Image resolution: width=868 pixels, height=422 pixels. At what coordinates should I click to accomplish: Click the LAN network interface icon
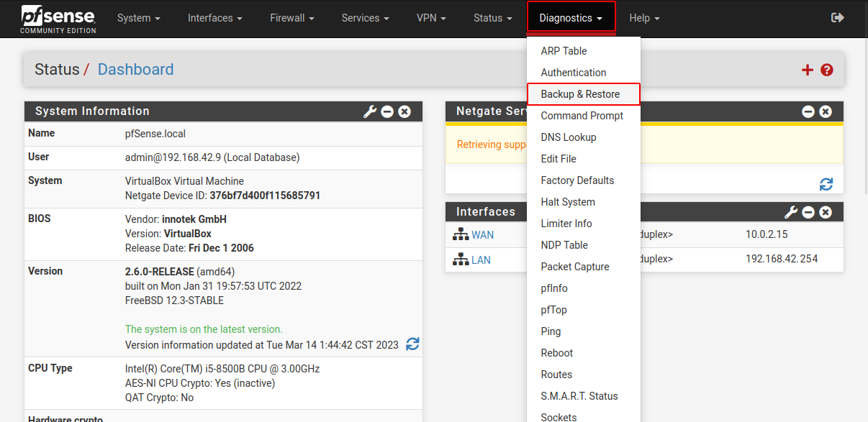click(x=461, y=260)
